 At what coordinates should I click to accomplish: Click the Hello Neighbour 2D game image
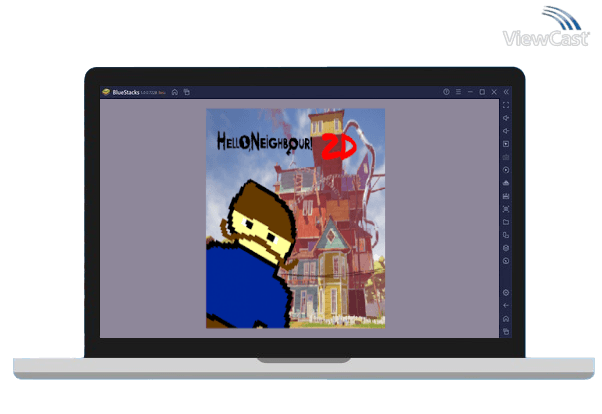click(x=296, y=218)
